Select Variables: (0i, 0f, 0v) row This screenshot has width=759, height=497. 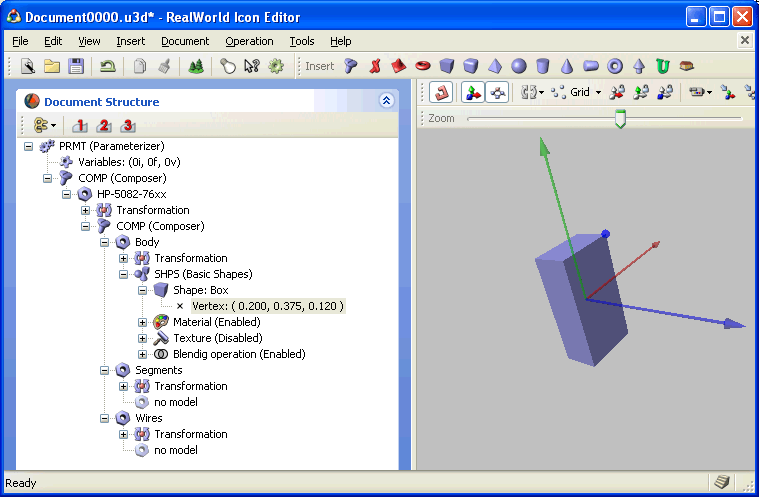pos(129,162)
